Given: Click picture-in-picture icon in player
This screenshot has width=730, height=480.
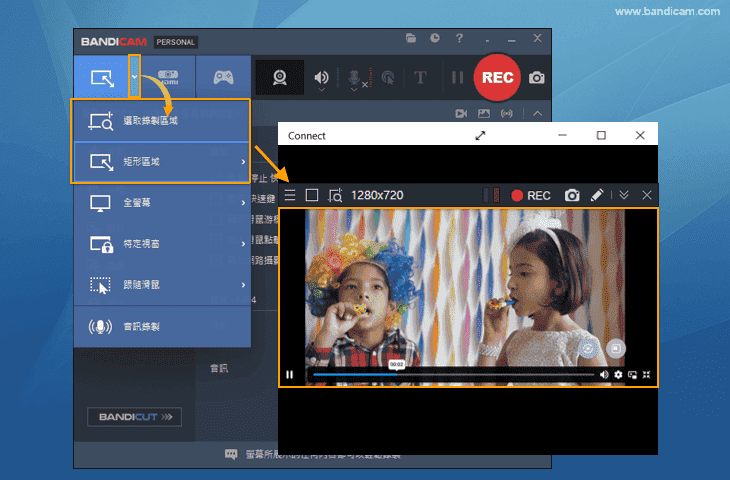Looking at the screenshot, I should pyautogui.click(x=632, y=375).
